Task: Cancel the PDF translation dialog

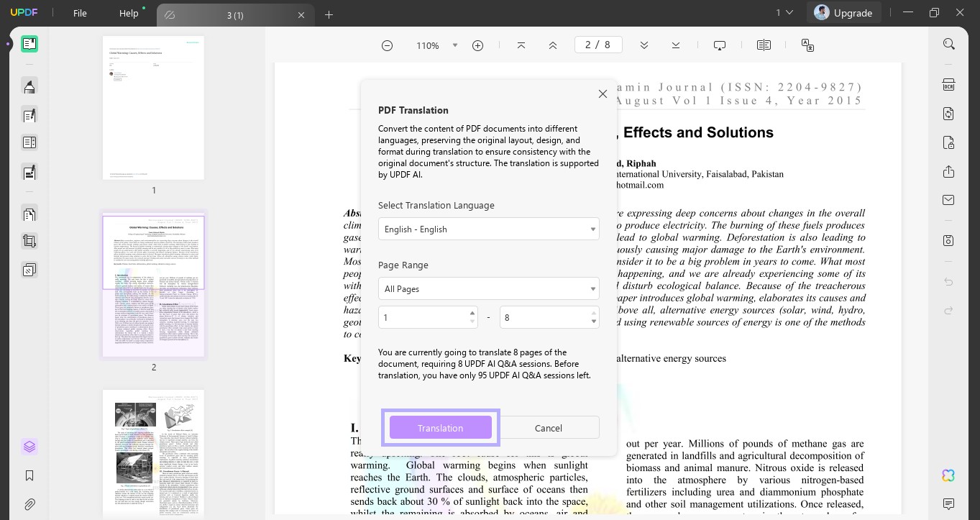Action: pos(548,427)
